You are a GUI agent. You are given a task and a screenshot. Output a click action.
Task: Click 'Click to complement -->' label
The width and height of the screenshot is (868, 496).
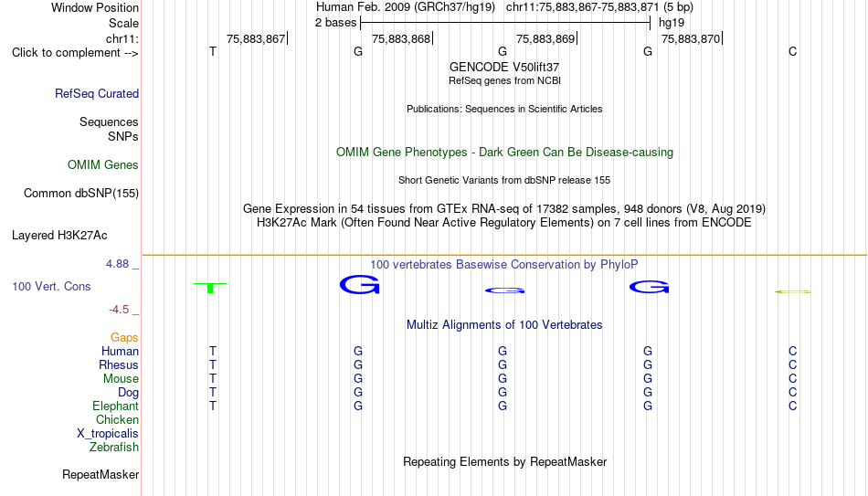75,53
